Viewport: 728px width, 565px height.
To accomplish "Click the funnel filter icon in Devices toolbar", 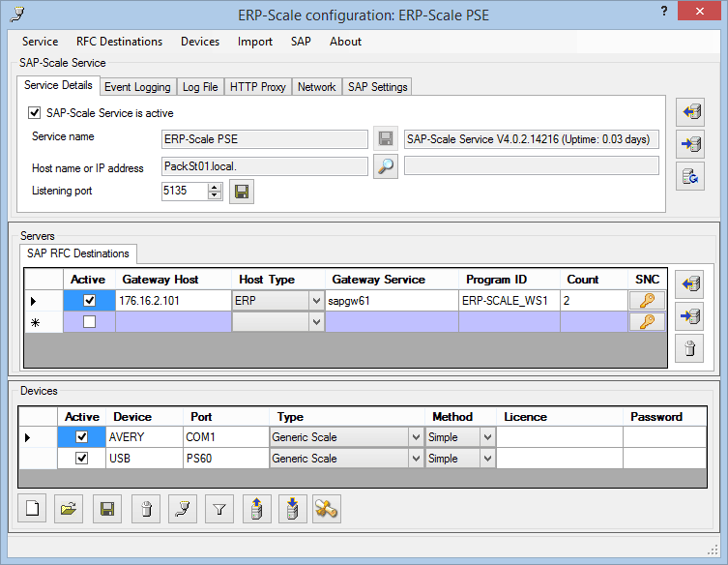I will pos(219,509).
